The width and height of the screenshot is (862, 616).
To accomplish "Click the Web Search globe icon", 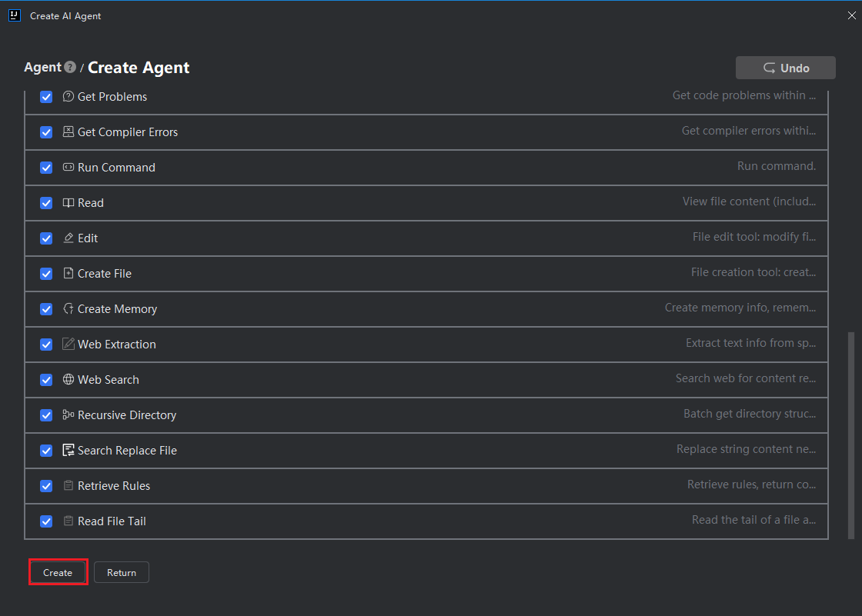I will 68,380.
